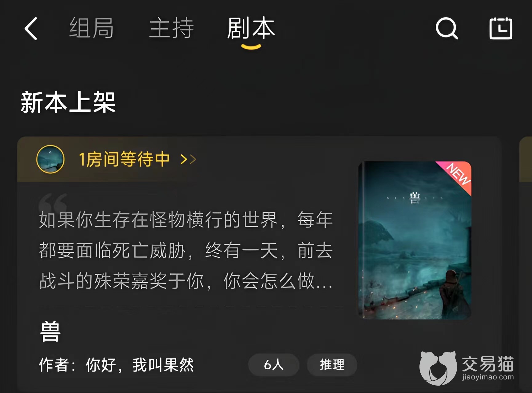Open the script title 兽
Screen dimensions: 532x393
coord(50,331)
